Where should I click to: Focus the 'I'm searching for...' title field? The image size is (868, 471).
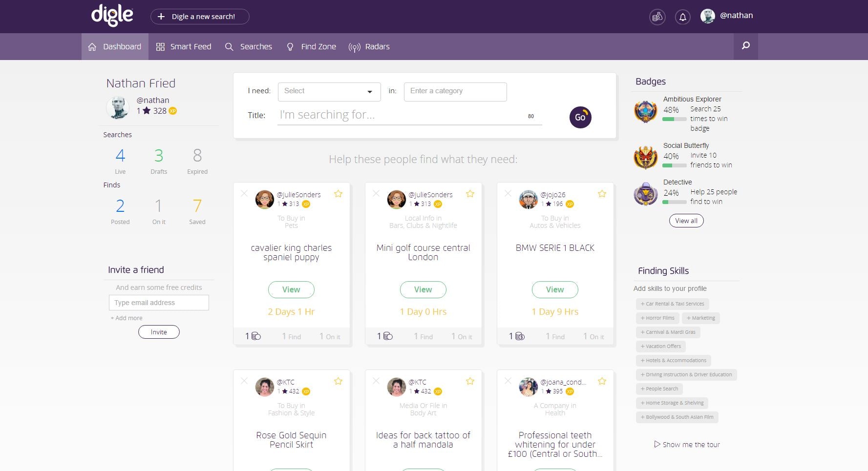tap(409, 115)
